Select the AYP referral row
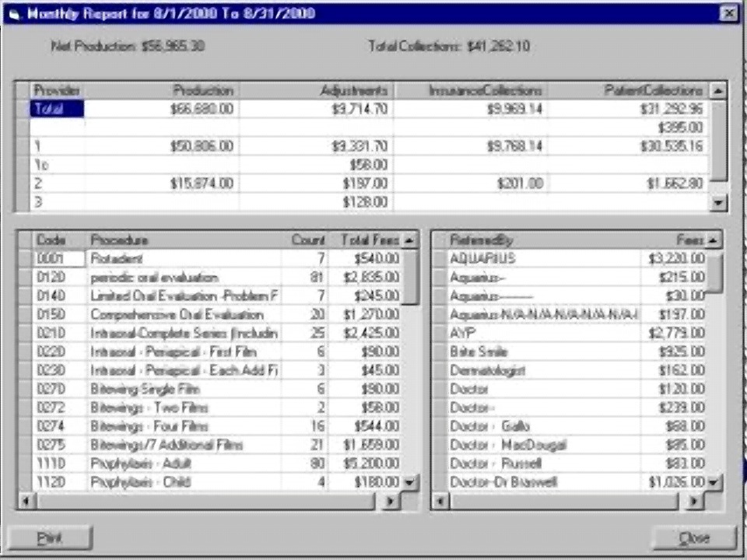Image resolution: width=747 pixels, height=560 pixels. click(x=577, y=333)
